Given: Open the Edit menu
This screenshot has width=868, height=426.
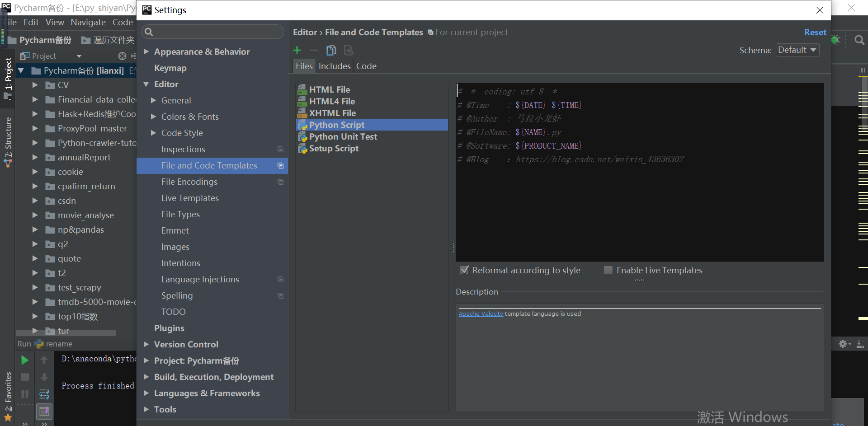Looking at the screenshot, I should [30, 22].
